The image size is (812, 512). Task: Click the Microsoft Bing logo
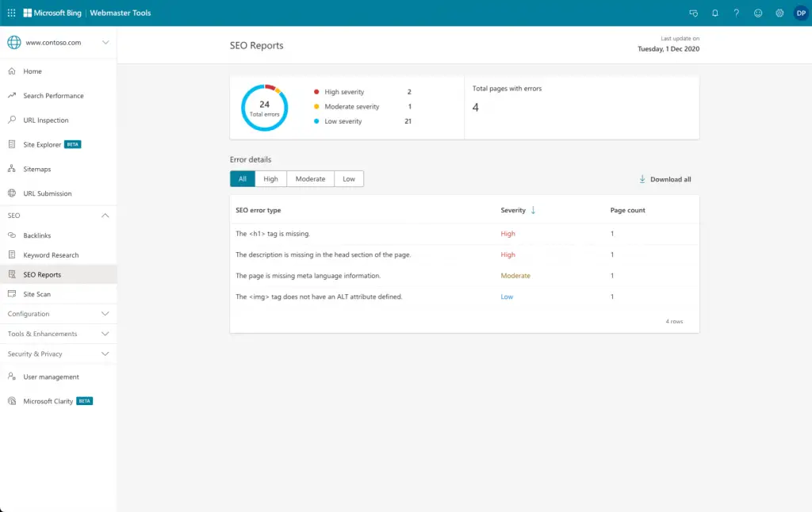pos(52,13)
